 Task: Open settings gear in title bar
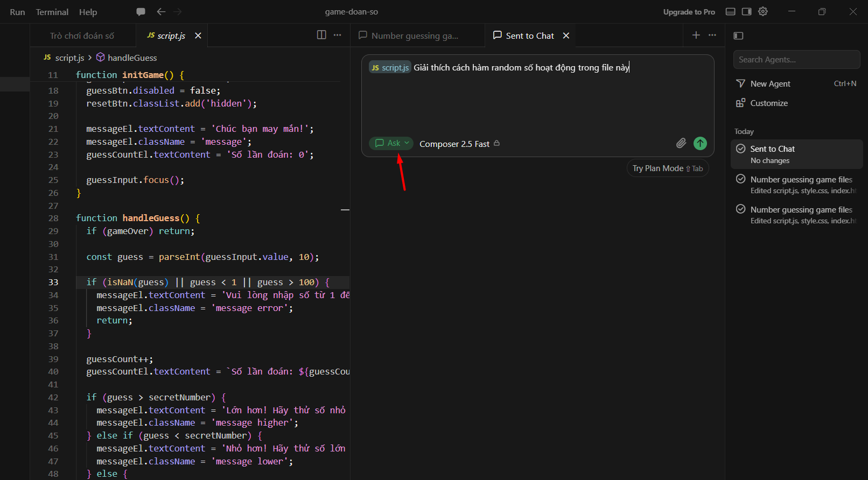[x=763, y=12]
